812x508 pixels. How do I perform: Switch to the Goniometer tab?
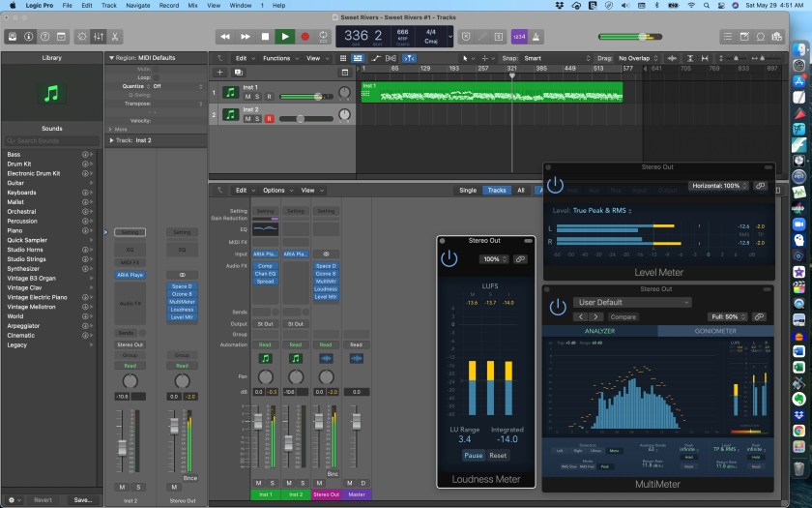click(x=715, y=331)
